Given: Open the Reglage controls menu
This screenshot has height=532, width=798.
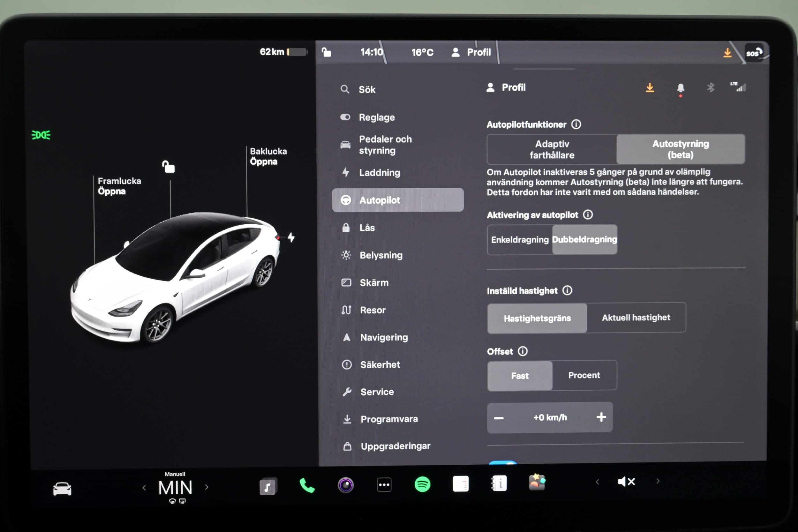Looking at the screenshot, I should tap(368, 117).
